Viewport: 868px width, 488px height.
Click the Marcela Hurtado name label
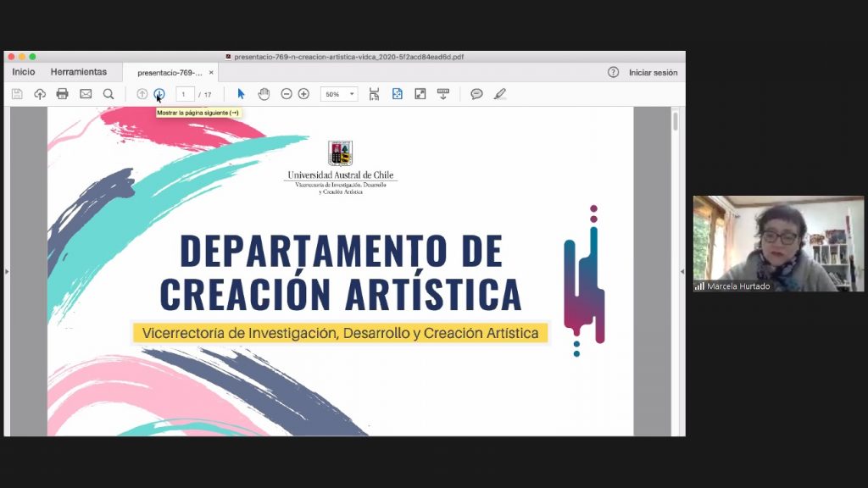pyautogui.click(x=738, y=286)
